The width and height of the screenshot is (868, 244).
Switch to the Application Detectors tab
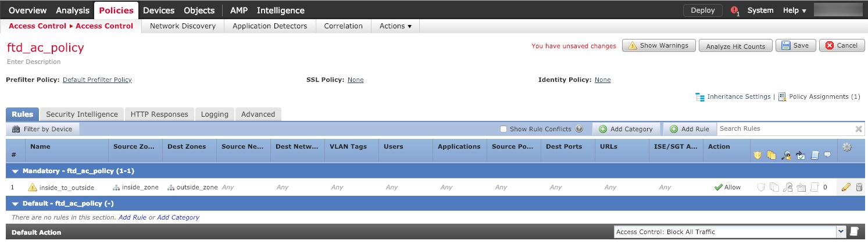pos(270,26)
